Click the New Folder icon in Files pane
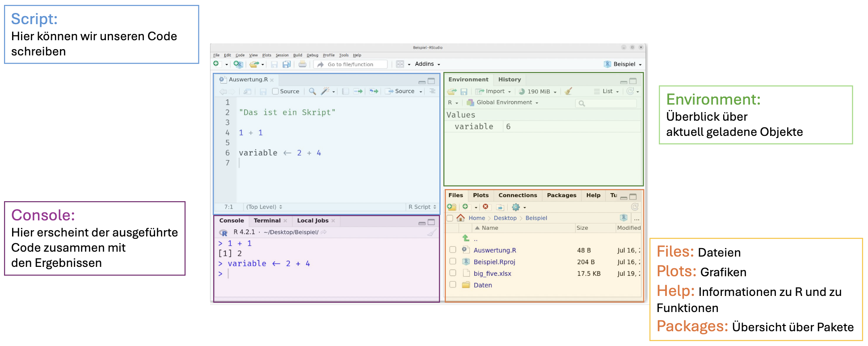Image resolution: width=868 pixels, height=346 pixels. click(x=451, y=207)
